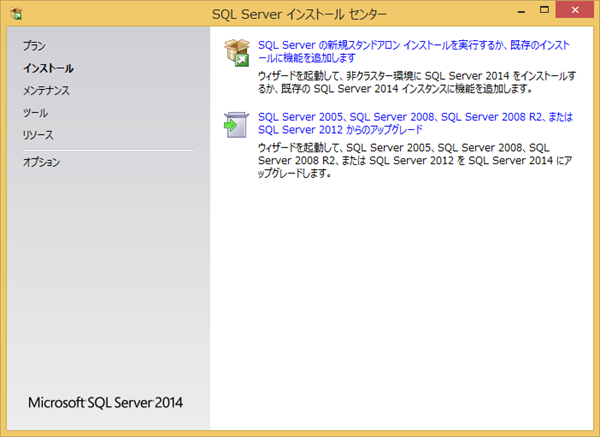Maximize the installation center window

[544, 10]
